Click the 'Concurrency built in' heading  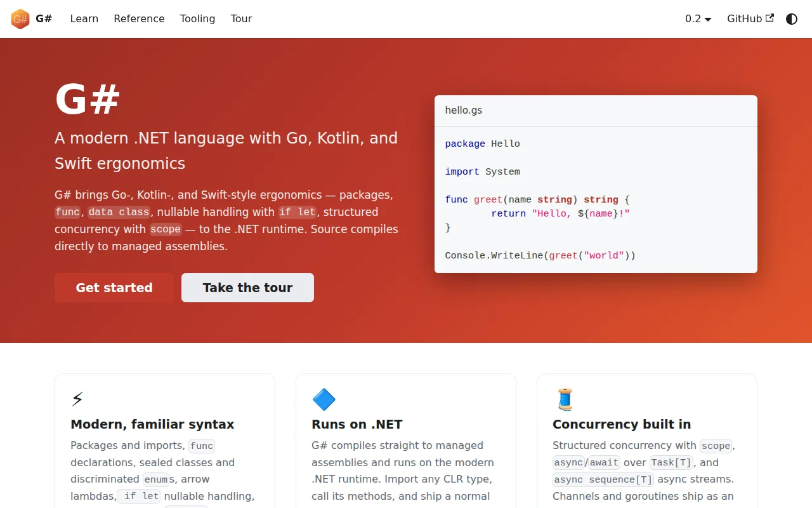622,424
